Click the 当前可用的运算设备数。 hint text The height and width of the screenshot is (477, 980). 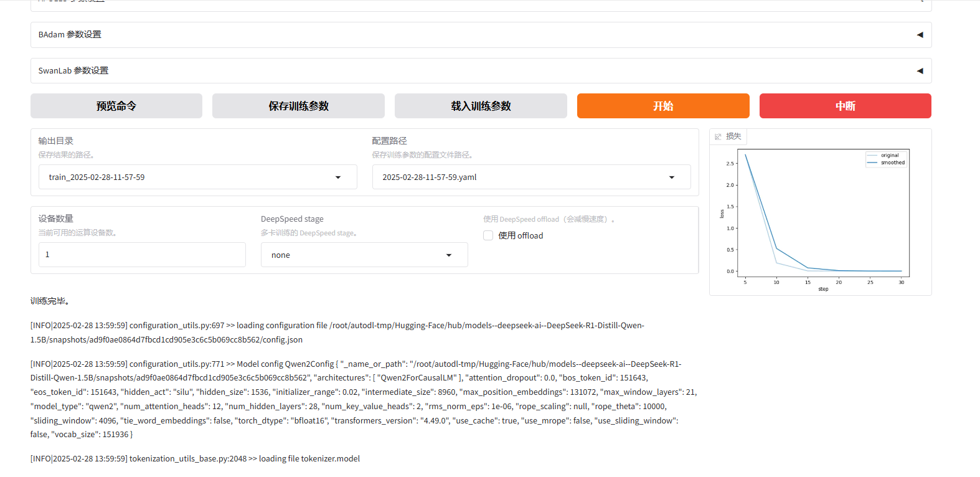pyautogui.click(x=78, y=233)
